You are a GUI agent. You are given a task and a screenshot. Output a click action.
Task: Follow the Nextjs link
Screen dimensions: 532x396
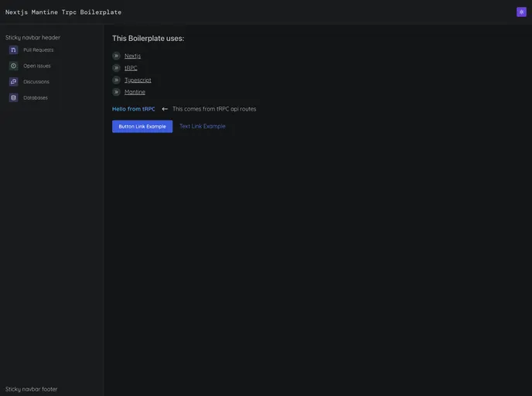click(132, 56)
